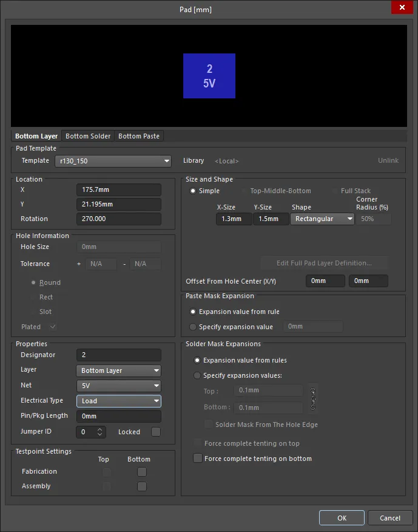Click the X-Size field 1.3mm

point(234,219)
